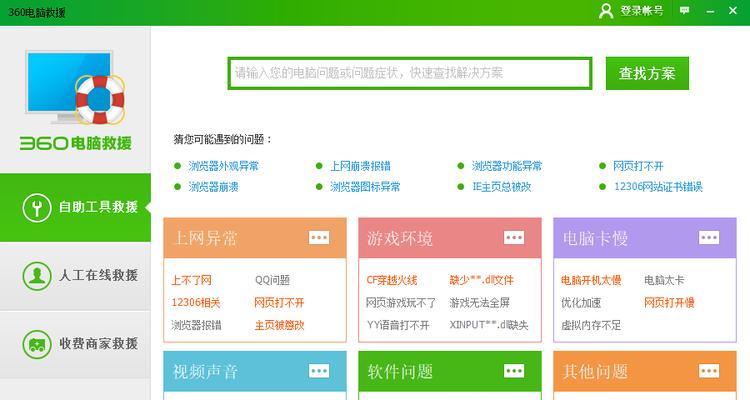Expand more options in 视频声音 card
750x400 pixels.
[319, 371]
